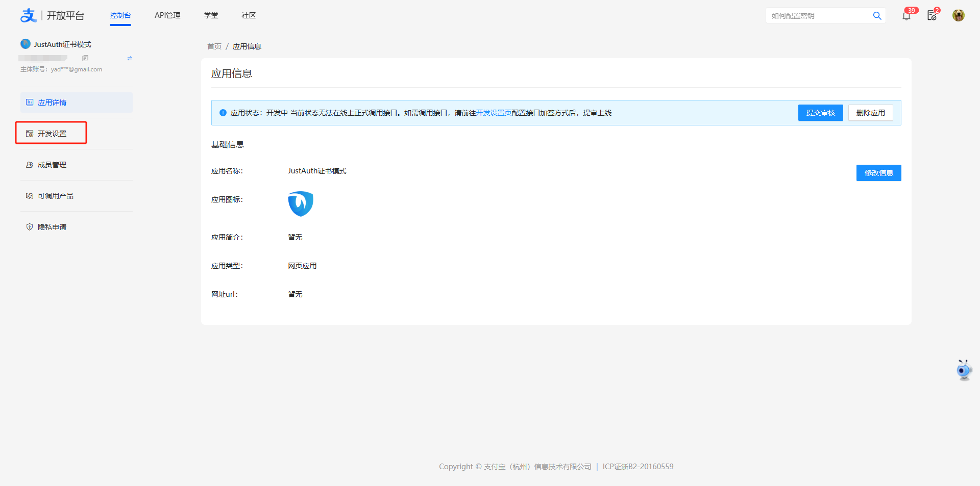Open 成员管理 in the sidebar

[x=77, y=165]
